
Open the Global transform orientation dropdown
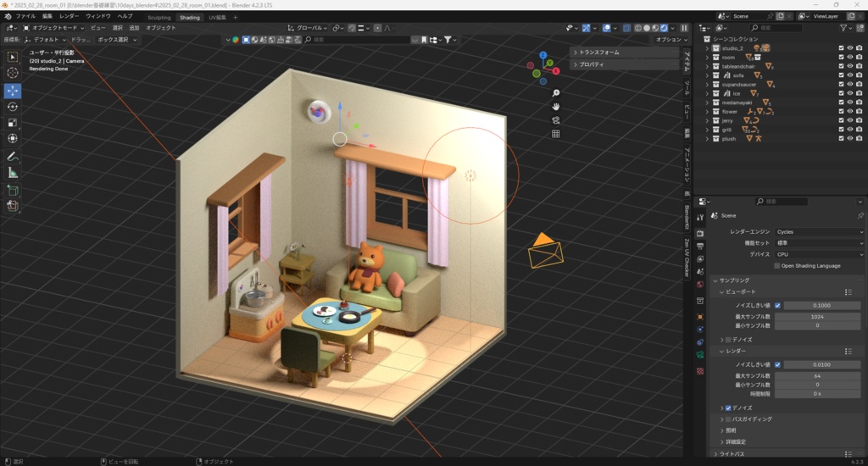tap(308, 28)
